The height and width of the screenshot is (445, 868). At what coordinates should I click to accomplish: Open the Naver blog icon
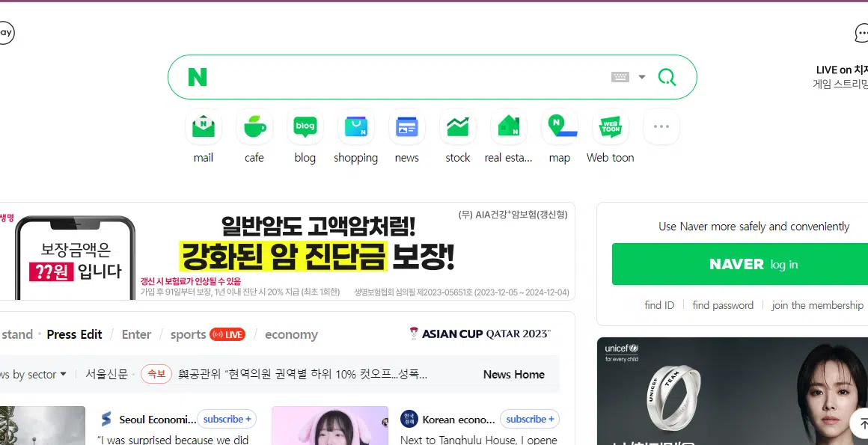305,127
